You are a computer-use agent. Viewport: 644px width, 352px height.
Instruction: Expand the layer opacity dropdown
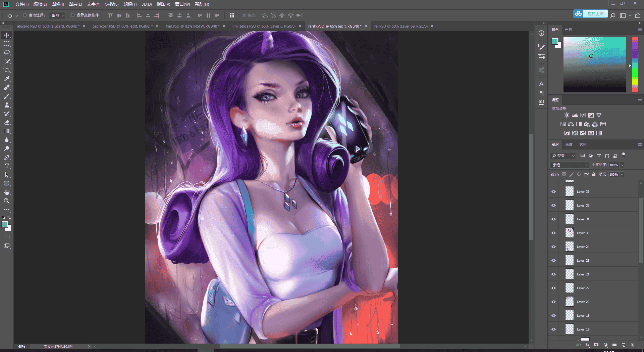pyautogui.click(x=622, y=165)
